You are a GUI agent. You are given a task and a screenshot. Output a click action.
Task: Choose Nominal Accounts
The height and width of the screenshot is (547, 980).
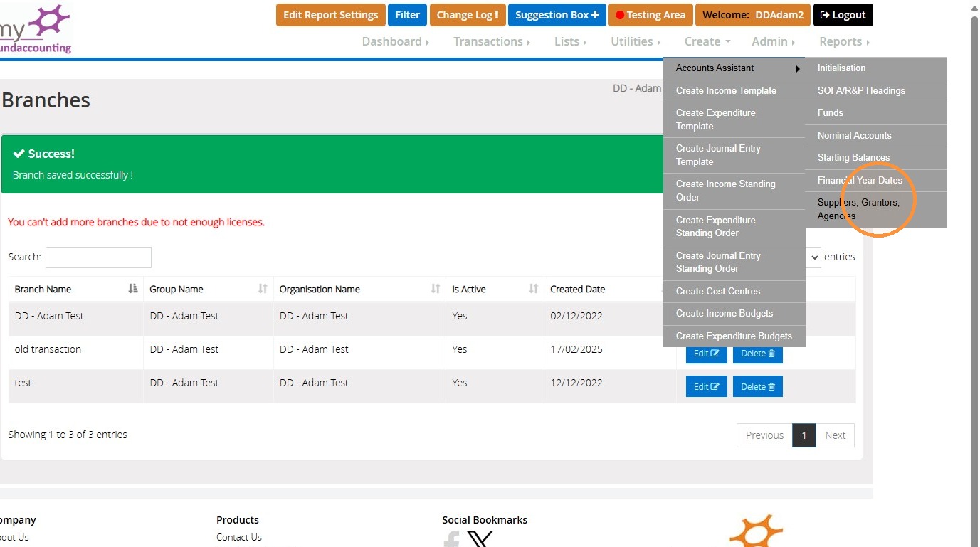[x=875, y=136]
